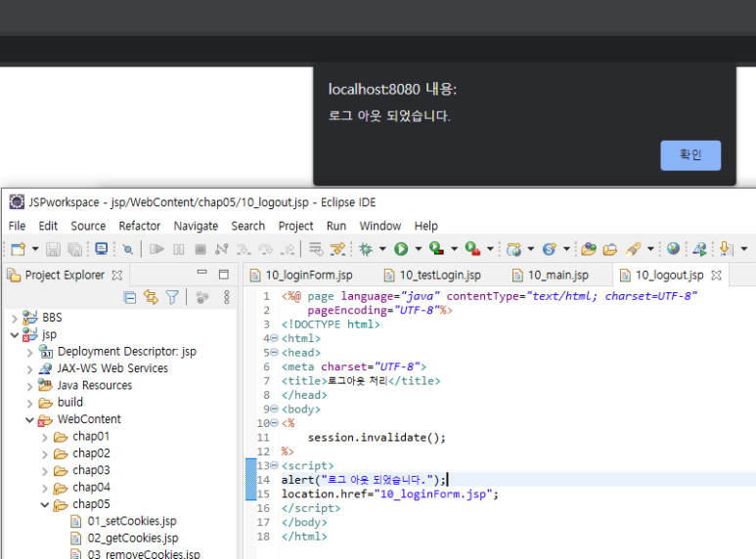The image size is (756, 559).
Task: Open dropdown next to New Servlet icon
Action: pyautogui.click(x=567, y=249)
